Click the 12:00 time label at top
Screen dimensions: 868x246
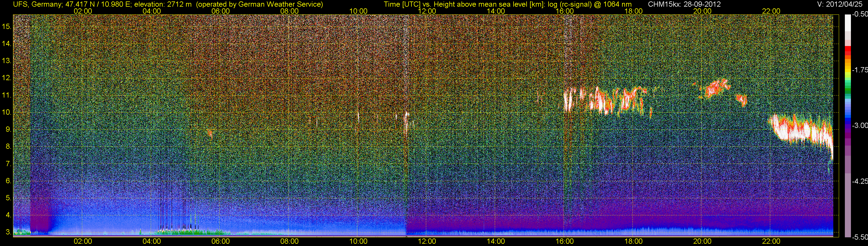427,11
